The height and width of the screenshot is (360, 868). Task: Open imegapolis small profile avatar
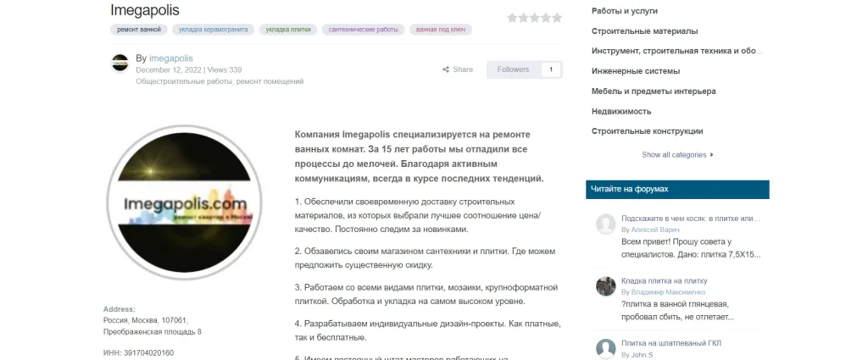(x=120, y=63)
